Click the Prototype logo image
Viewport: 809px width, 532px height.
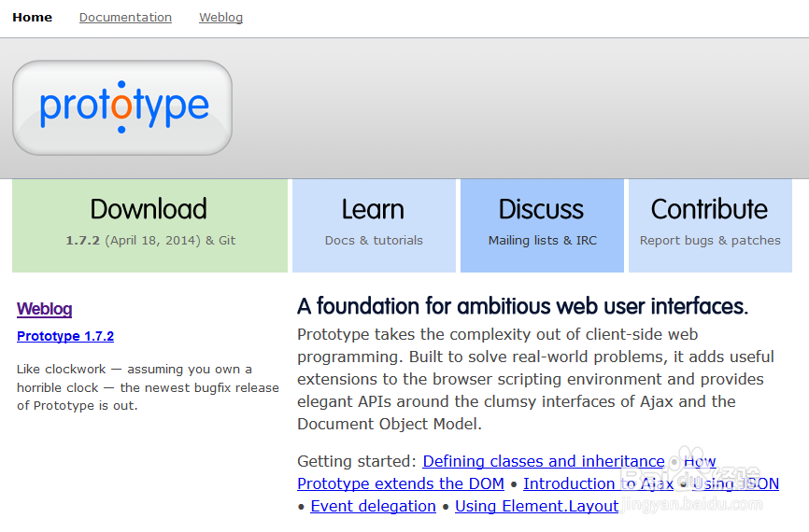(122, 107)
